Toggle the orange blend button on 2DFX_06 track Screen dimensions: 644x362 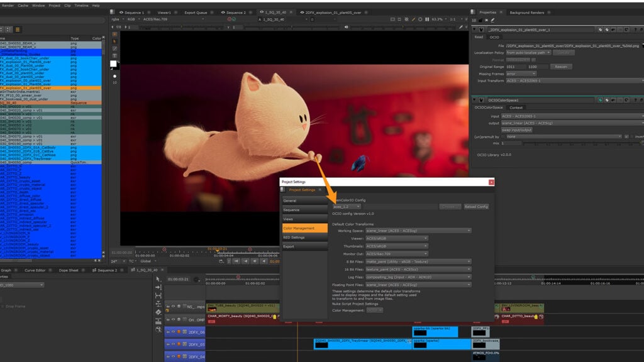click(x=179, y=332)
